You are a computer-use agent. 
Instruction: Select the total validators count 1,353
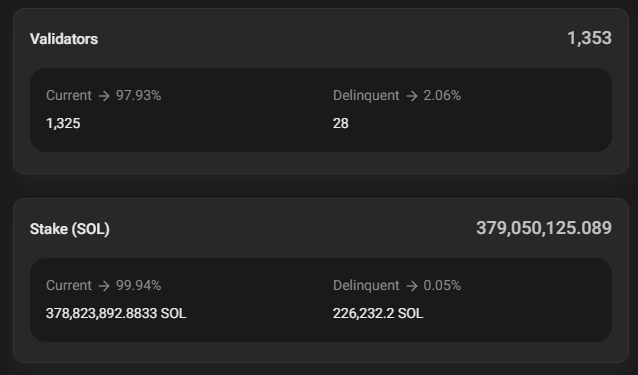589,38
